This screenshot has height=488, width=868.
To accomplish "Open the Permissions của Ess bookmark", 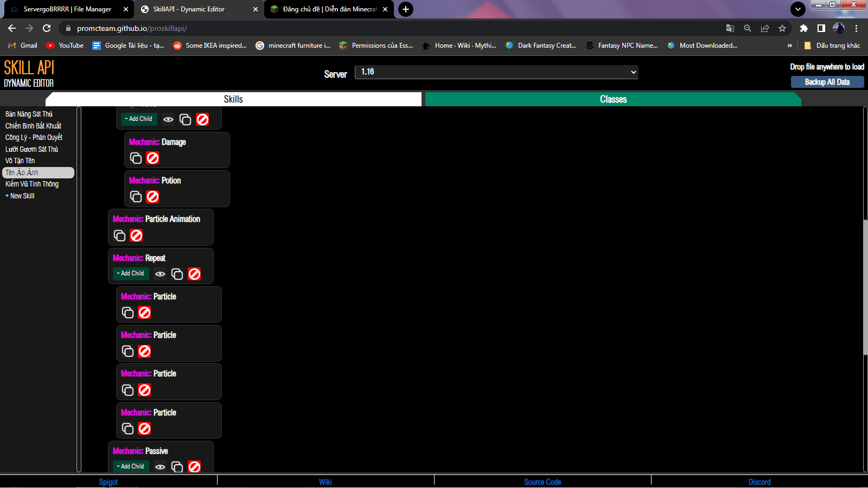I will 376,46.
